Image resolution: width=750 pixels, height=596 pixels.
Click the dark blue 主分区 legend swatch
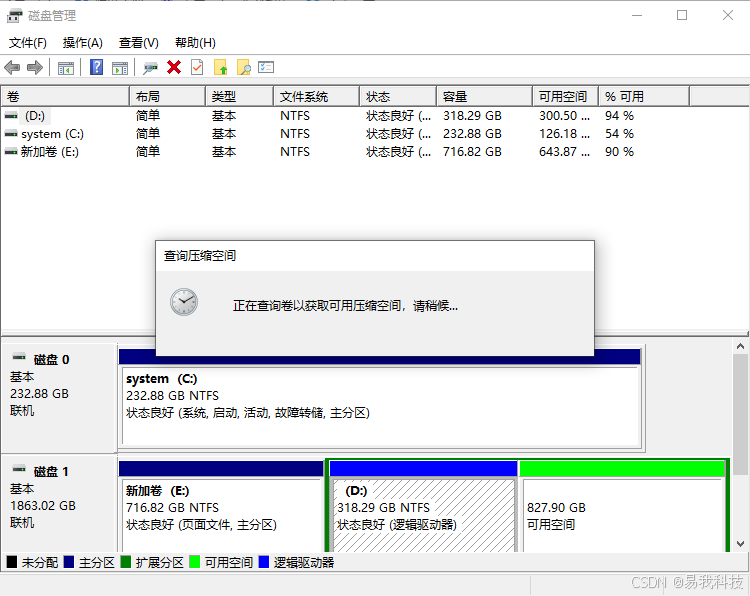point(68,562)
